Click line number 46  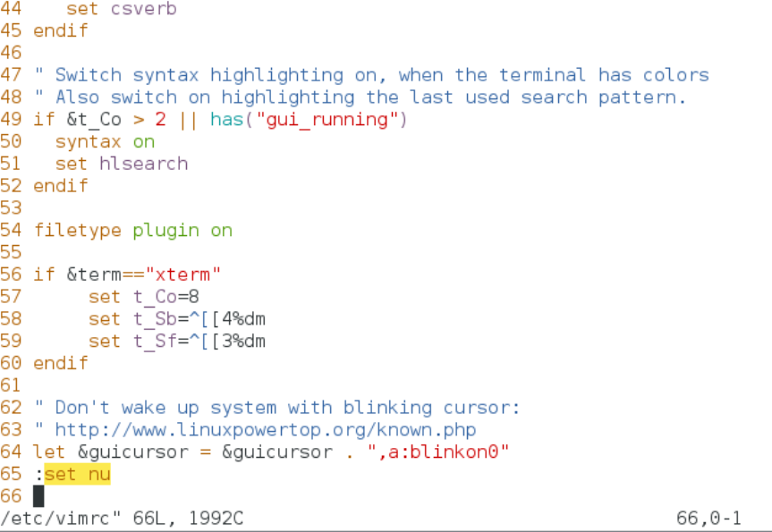(11, 53)
